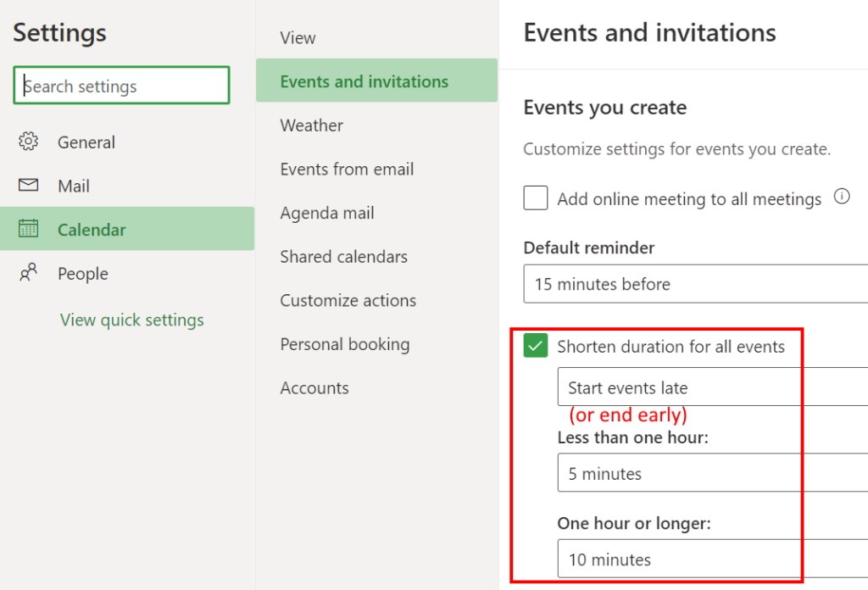
Task: Click the People contacts icon
Action: click(28, 273)
